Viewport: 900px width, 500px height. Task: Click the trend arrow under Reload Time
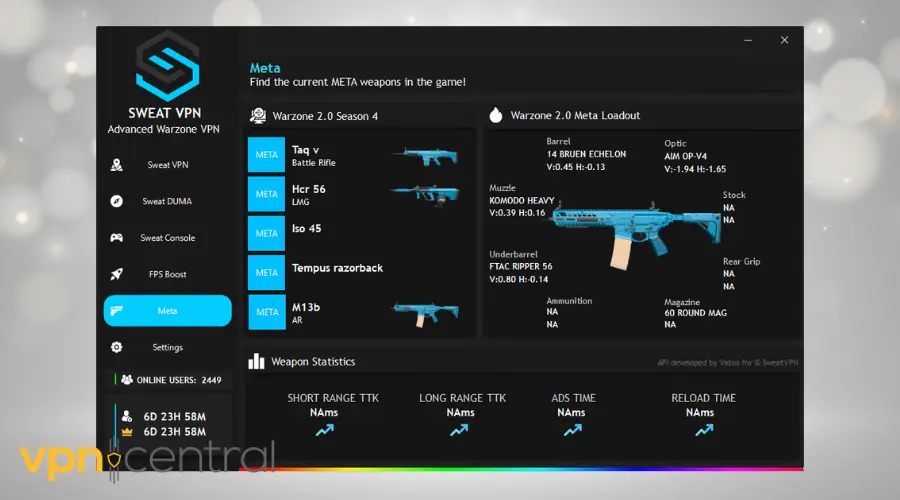(704, 430)
